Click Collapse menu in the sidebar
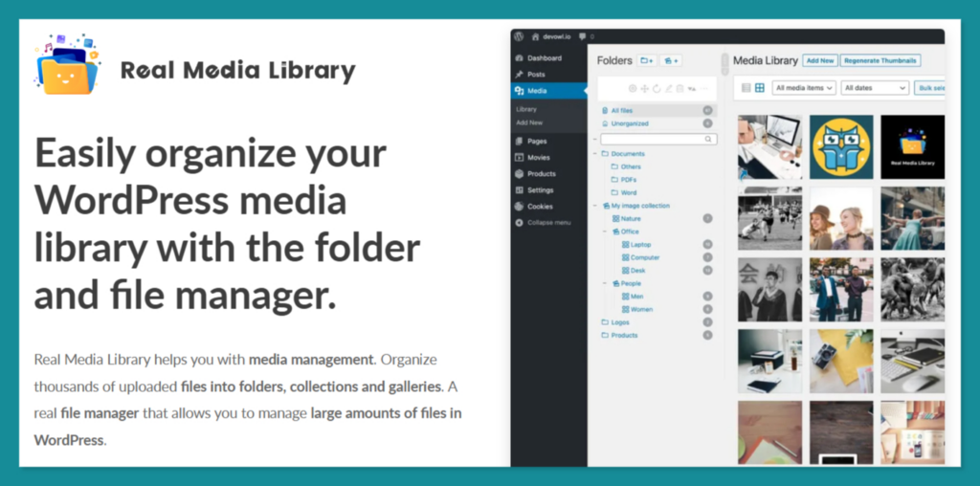 pos(548,222)
